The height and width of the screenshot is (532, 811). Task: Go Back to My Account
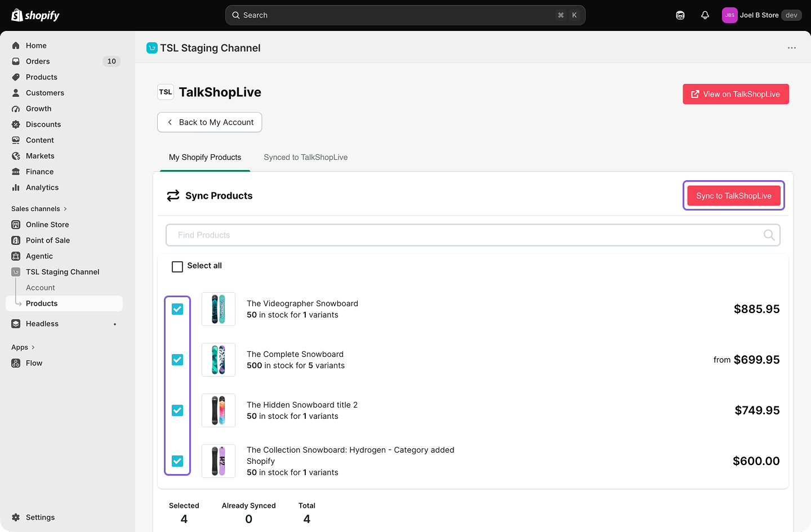(210, 122)
